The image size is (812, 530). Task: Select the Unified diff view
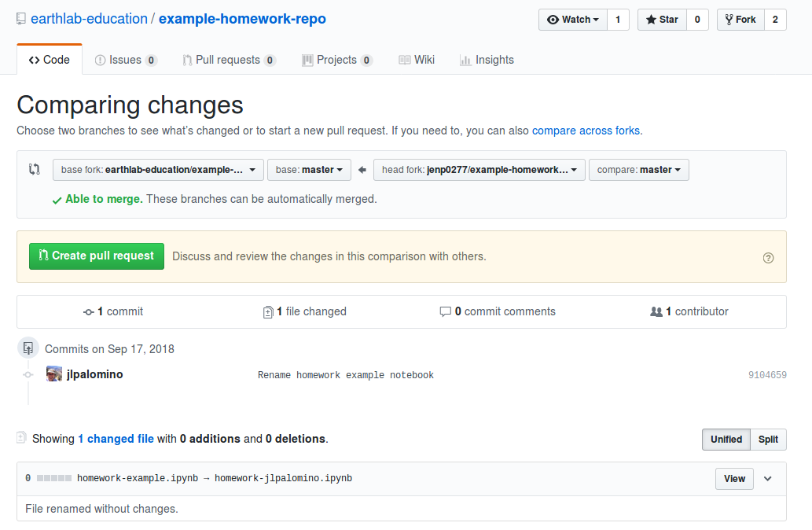726,440
